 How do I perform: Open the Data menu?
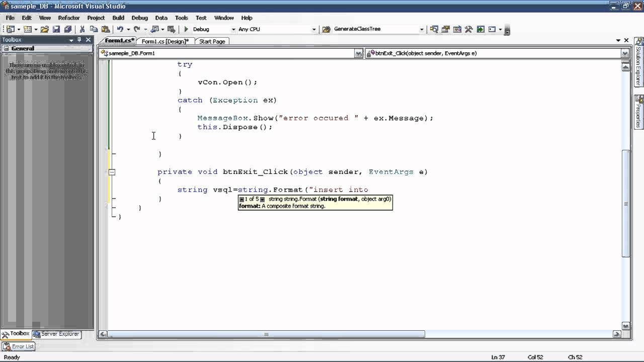click(x=162, y=18)
